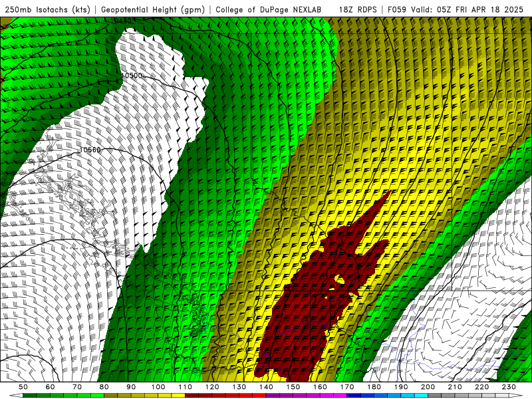Viewport: 532px width, 399px height.
Task: Click the 120 value on the color scale
Action: pos(212,387)
